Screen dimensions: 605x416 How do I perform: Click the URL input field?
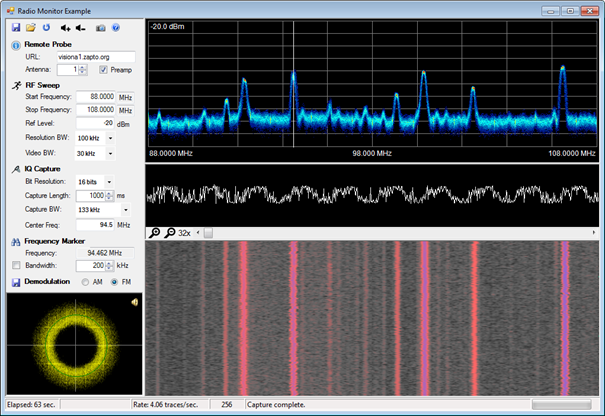click(x=95, y=57)
